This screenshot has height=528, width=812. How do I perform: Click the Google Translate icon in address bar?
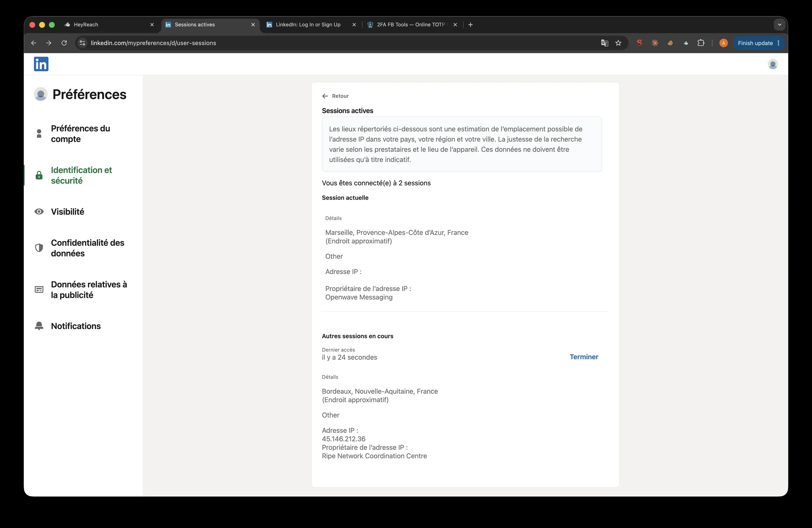(604, 43)
